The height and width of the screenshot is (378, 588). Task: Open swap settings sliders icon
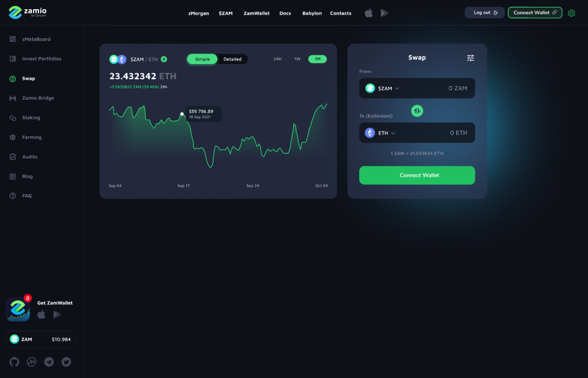[x=470, y=58]
